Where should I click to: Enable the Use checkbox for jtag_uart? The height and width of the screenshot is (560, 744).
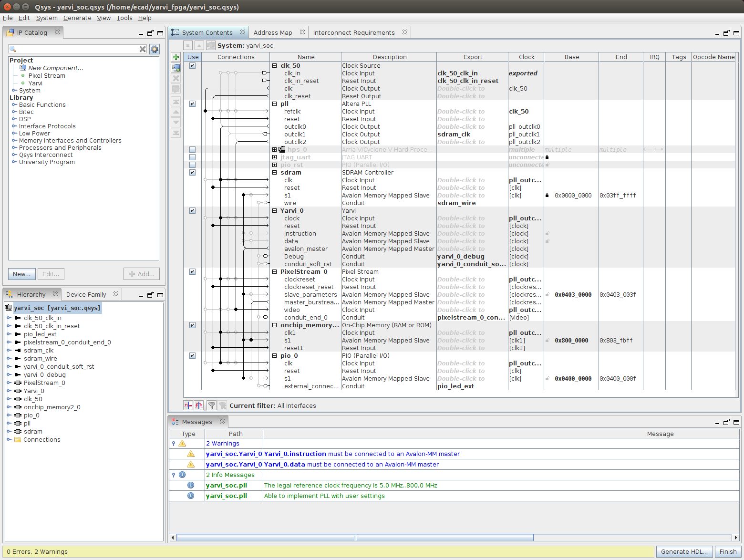192,157
